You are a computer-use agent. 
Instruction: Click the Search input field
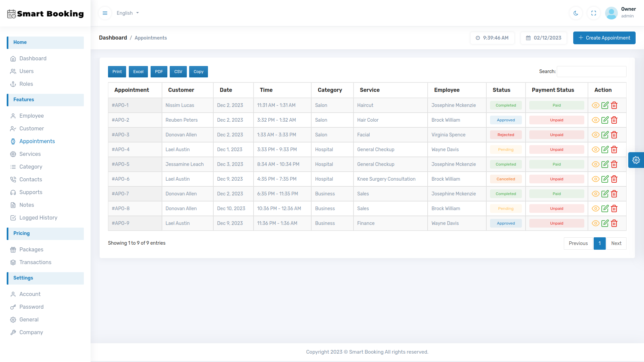(591, 71)
